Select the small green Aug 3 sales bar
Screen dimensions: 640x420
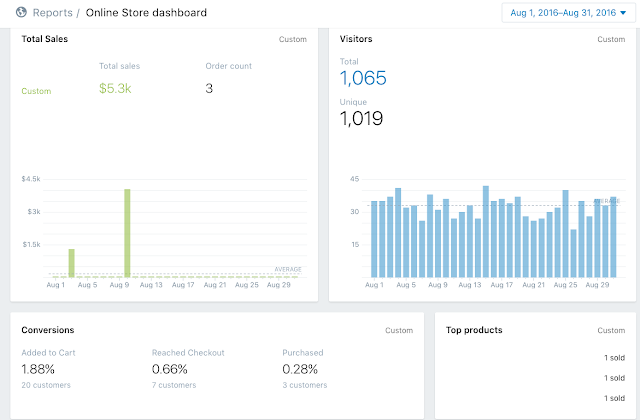[x=71, y=263]
